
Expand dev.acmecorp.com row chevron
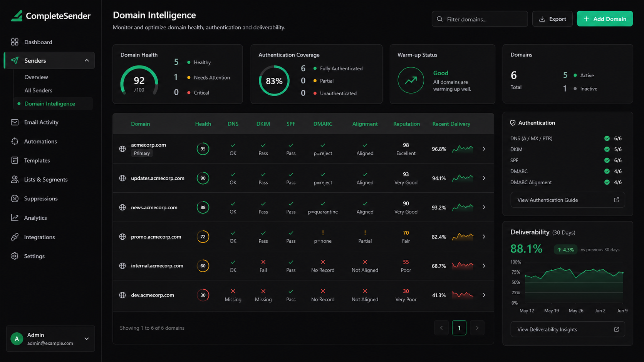[484, 295]
